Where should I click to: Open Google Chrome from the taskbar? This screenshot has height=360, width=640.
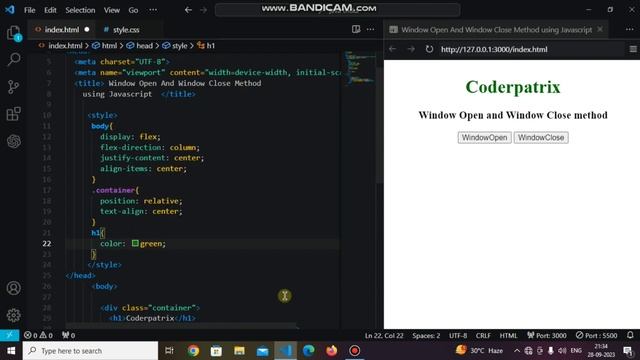click(193, 351)
